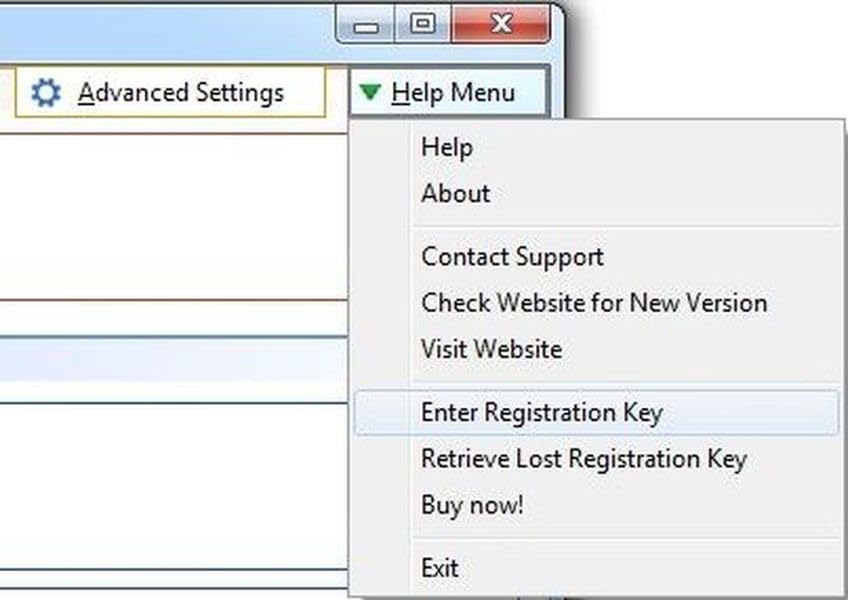Click the blue highlighted row in left pane
The image size is (848, 600).
click(170, 360)
